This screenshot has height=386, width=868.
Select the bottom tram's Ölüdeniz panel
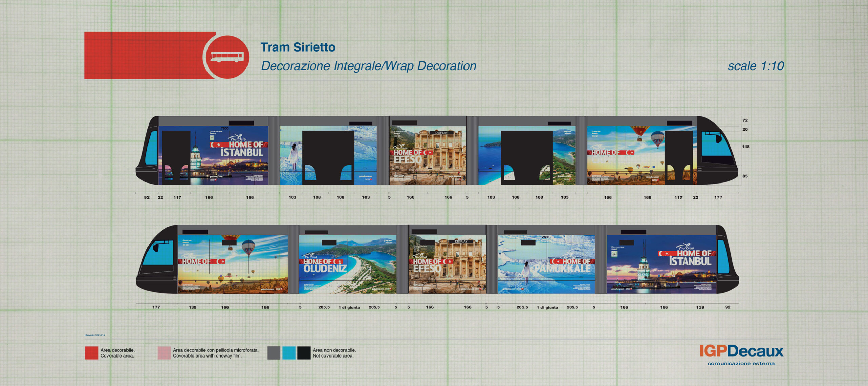coord(348,264)
